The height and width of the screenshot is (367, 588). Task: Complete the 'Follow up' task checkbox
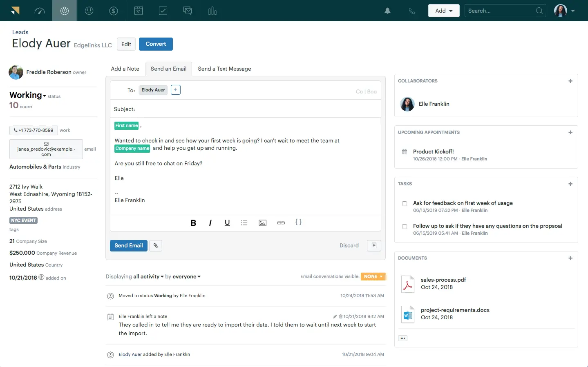click(x=404, y=227)
